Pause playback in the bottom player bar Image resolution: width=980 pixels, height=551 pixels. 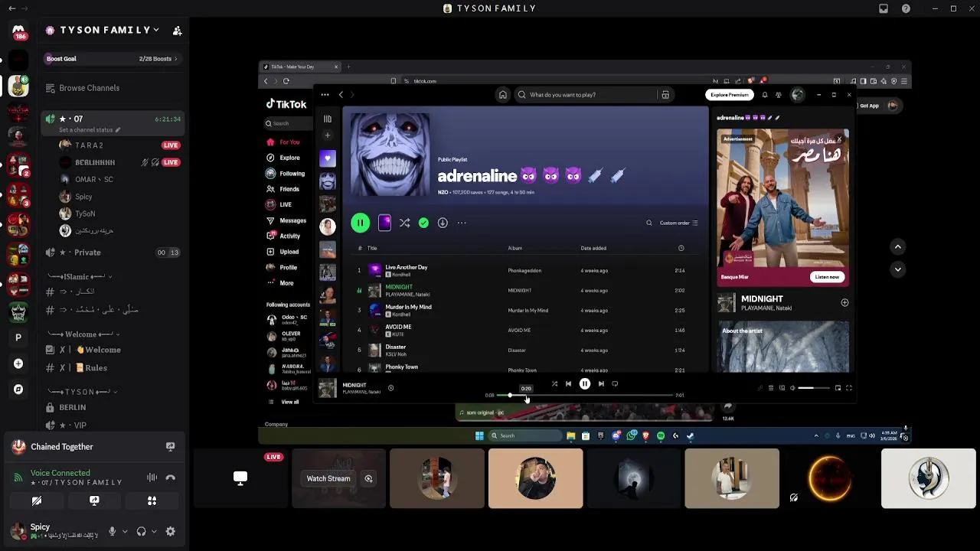(584, 383)
